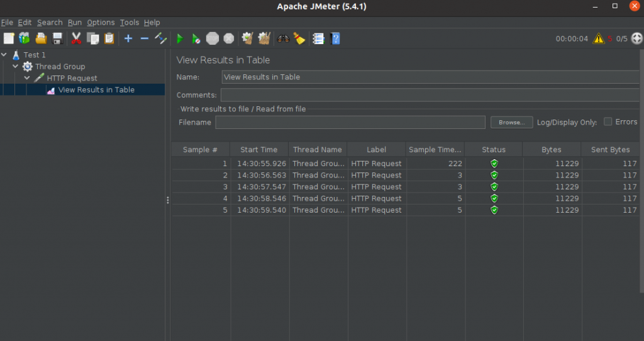This screenshot has height=341, width=644.
Task: Sort by the Bytes column header
Action: point(552,150)
